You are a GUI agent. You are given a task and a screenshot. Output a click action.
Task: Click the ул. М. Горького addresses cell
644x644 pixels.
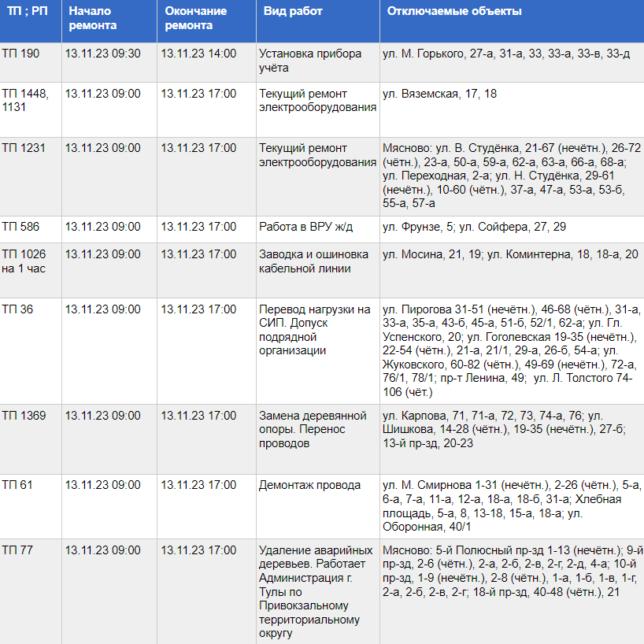(513, 62)
